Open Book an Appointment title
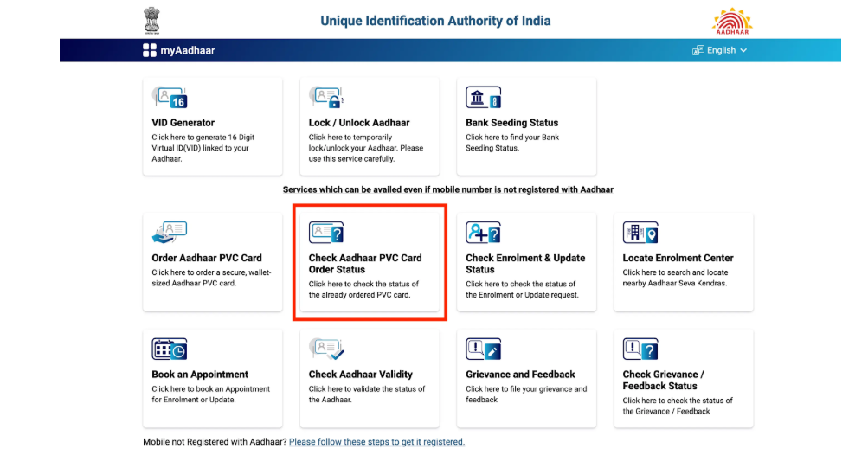The height and width of the screenshot is (468, 868). (200, 375)
